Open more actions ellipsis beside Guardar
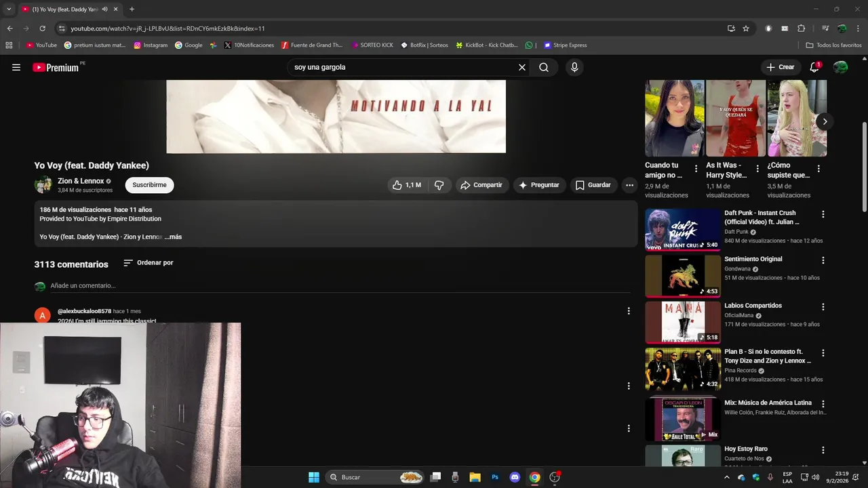The height and width of the screenshot is (488, 868). coord(629,185)
